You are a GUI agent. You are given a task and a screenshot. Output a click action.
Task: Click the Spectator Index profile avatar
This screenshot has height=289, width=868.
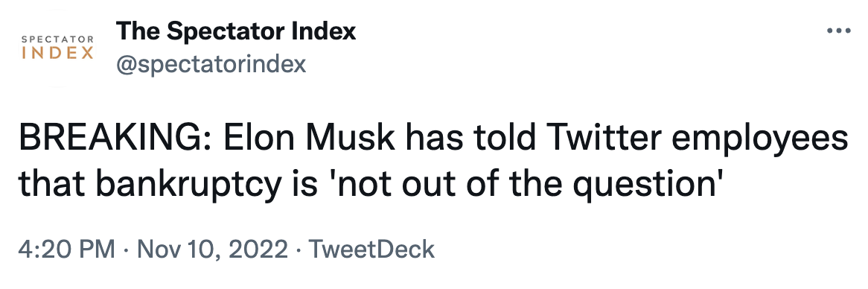coord(57,48)
